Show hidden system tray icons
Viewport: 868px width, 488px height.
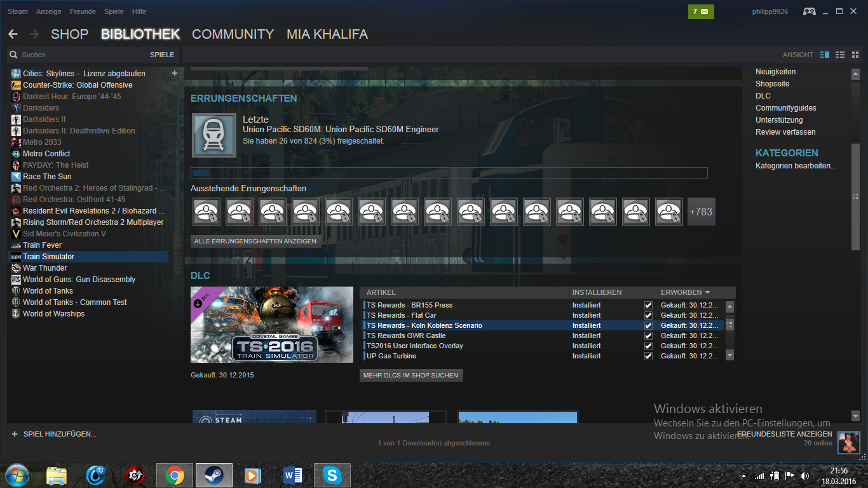[x=743, y=476]
